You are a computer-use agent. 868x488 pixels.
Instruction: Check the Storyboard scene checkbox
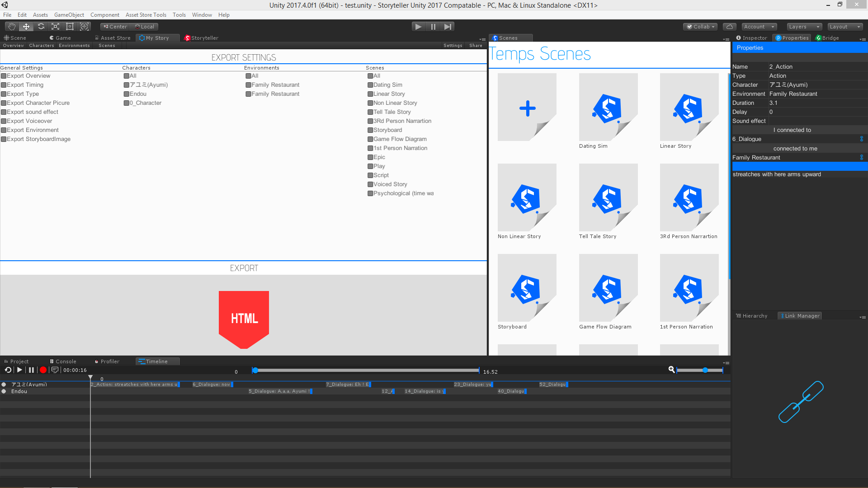tap(370, 130)
